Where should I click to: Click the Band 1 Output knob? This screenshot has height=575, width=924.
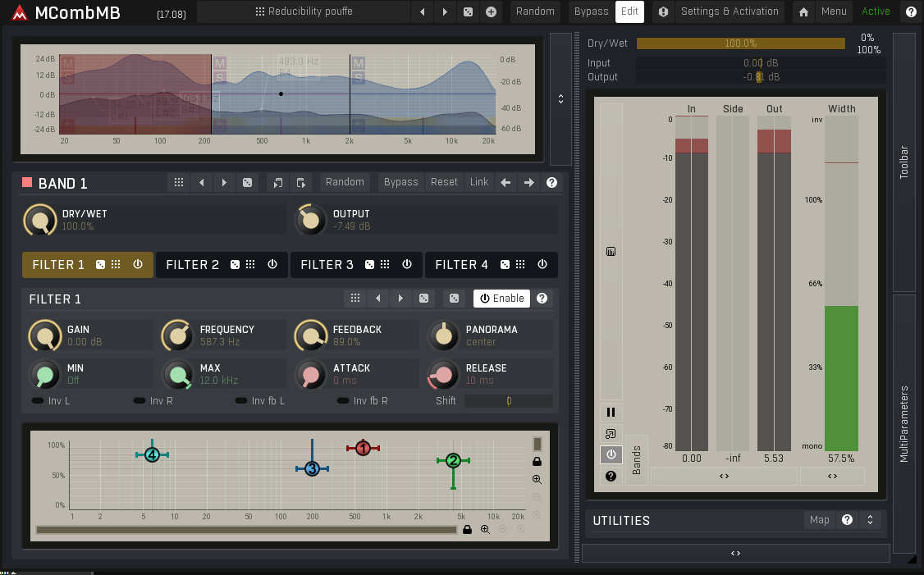click(x=310, y=221)
